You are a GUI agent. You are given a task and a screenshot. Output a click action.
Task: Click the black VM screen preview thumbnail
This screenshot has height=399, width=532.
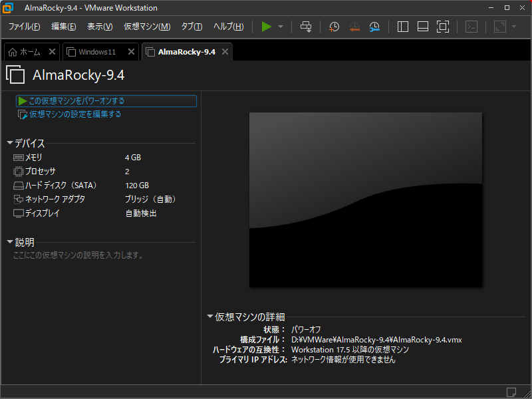tap(365, 200)
